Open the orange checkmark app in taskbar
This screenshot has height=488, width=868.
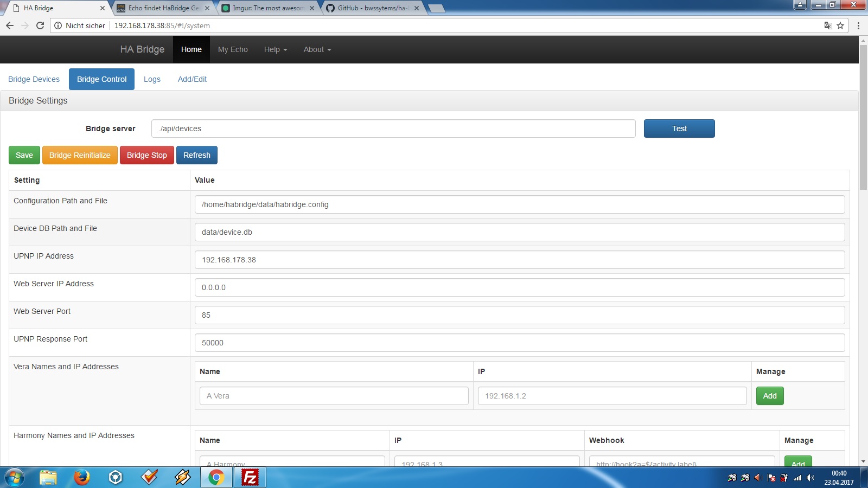[x=149, y=478]
